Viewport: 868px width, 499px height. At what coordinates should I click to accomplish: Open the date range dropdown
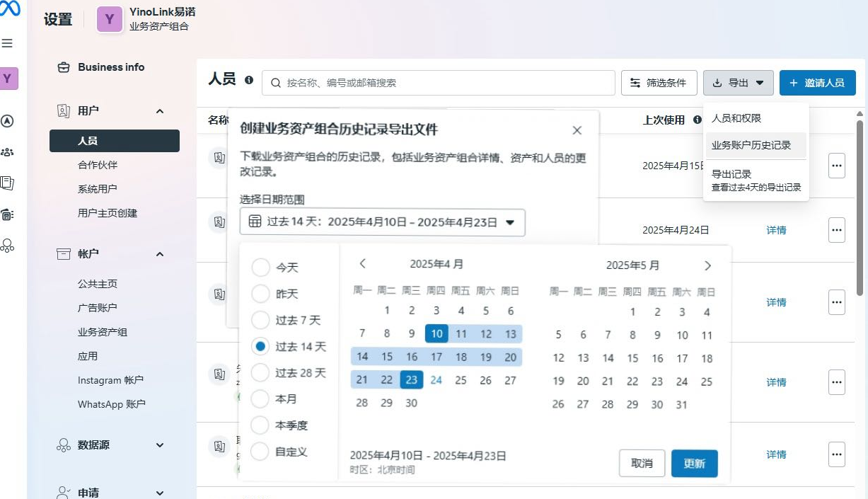point(382,222)
